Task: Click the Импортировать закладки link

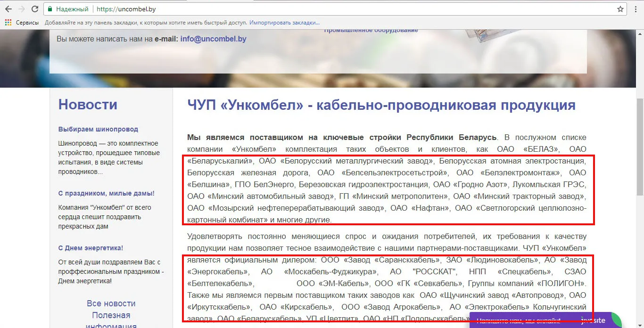Action: 285,22
